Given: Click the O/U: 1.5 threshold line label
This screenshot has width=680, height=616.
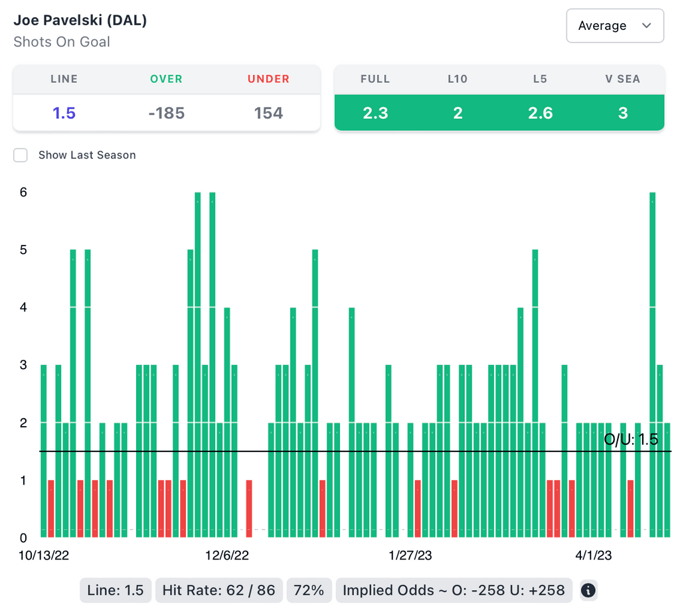Looking at the screenshot, I should click(x=631, y=439).
